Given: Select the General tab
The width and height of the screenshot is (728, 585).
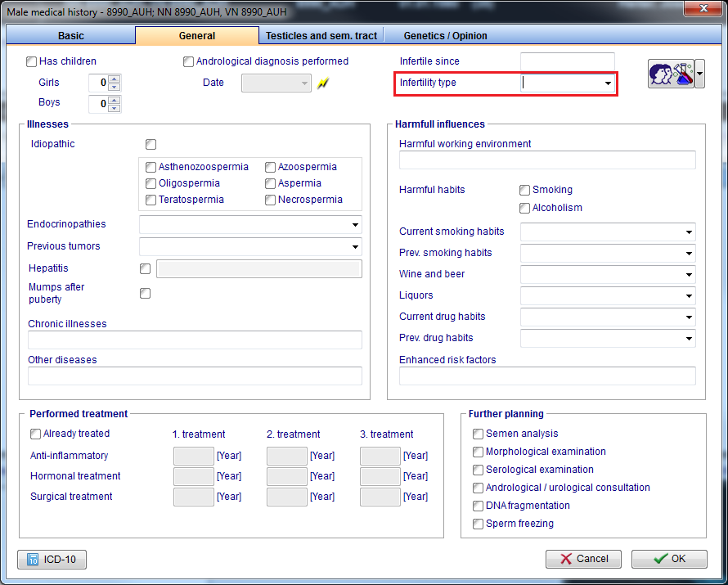Looking at the screenshot, I should tap(197, 36).
